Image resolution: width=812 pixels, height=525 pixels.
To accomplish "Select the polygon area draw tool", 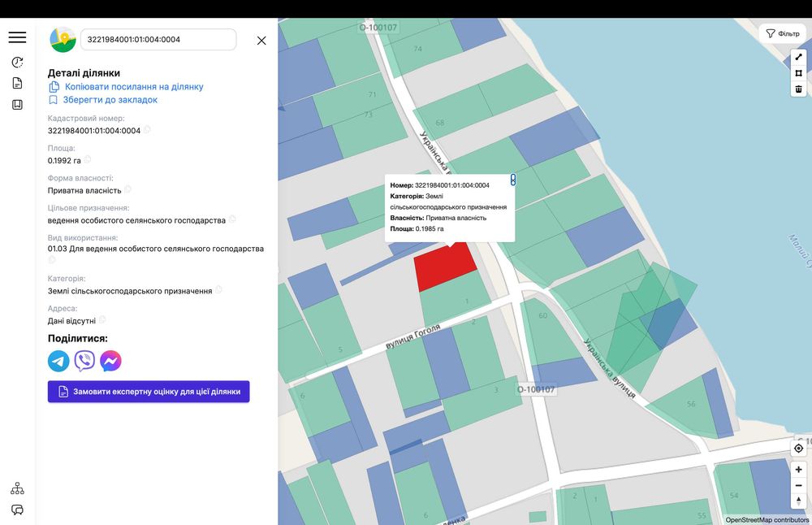I will 798,73.
